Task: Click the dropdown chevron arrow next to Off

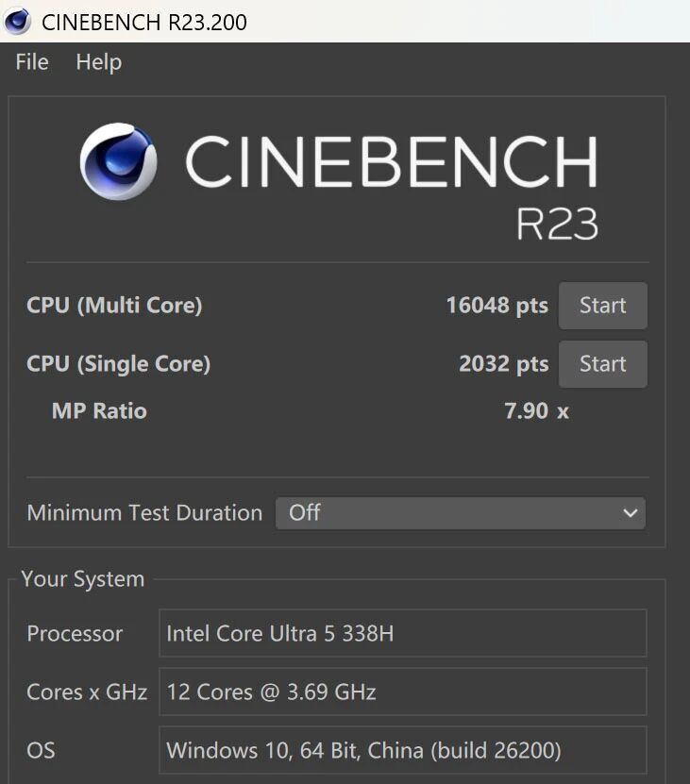Action: (x=630, y=513)
